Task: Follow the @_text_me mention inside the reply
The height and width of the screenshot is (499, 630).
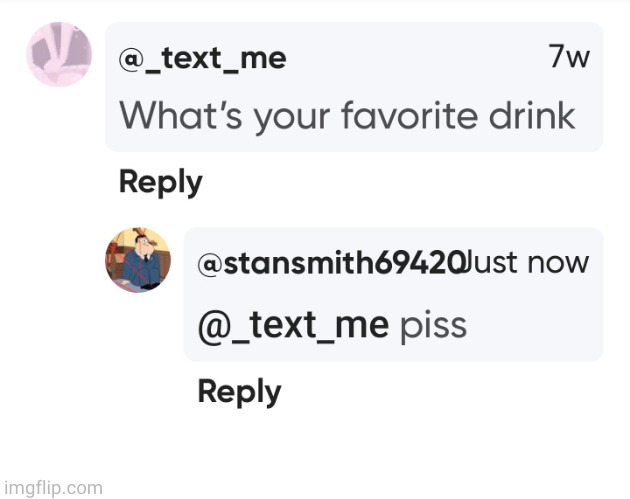Action: pos(294,325)
